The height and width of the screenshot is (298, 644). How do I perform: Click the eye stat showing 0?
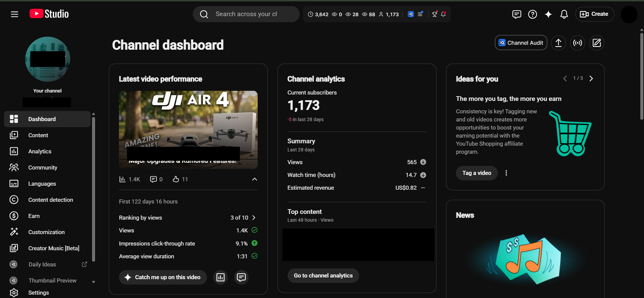(337, 14)
